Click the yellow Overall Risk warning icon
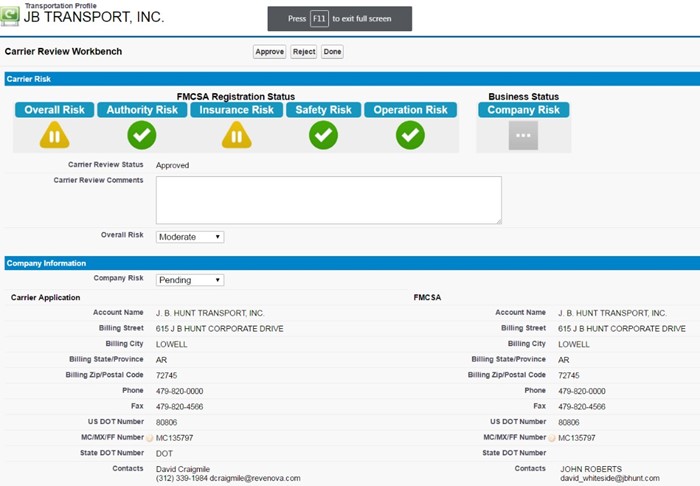Screen dimensions: 700x486 [54, 135]
